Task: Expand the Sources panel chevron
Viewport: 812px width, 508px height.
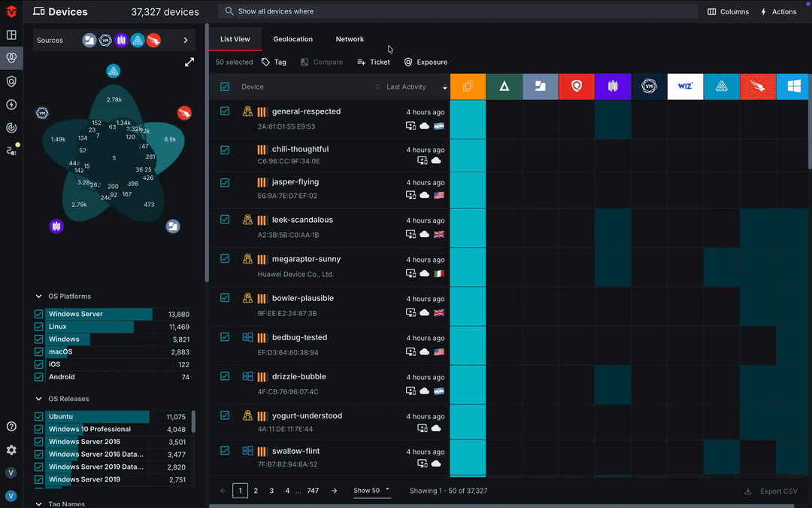Action: (x=186, y=41)
